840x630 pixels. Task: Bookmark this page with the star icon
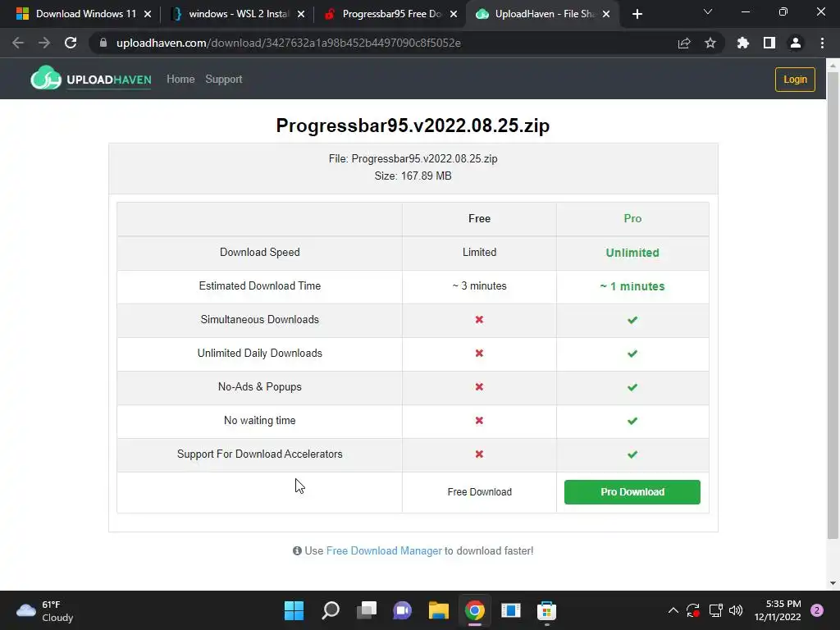pyautogui.click(x=710, y=43)
